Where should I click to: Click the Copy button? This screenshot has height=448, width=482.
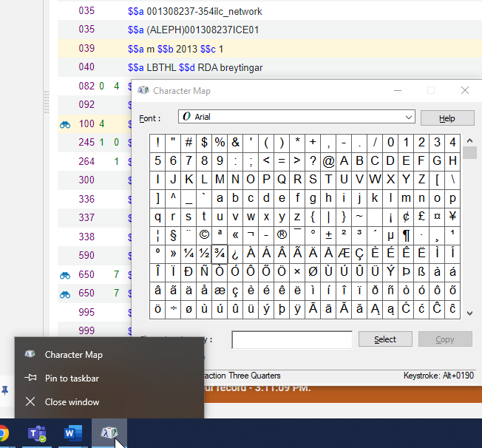click(444, 339)
